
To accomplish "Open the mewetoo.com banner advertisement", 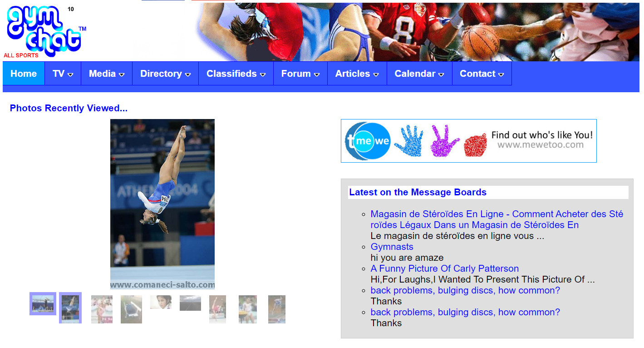I will 469,141.
